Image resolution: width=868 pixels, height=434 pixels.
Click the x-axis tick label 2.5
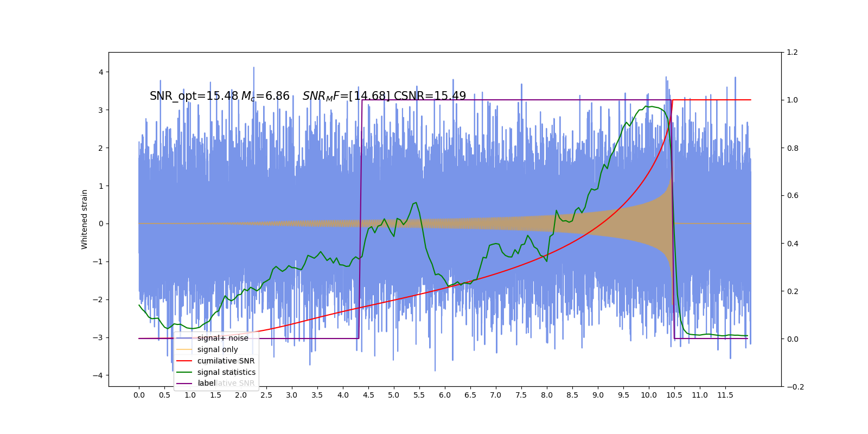266,395
